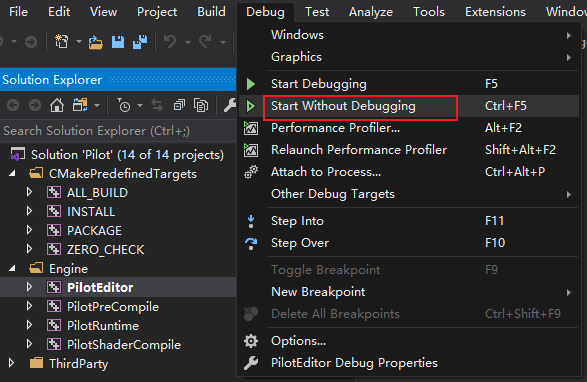Choose Attach to Process

(408, 172)
